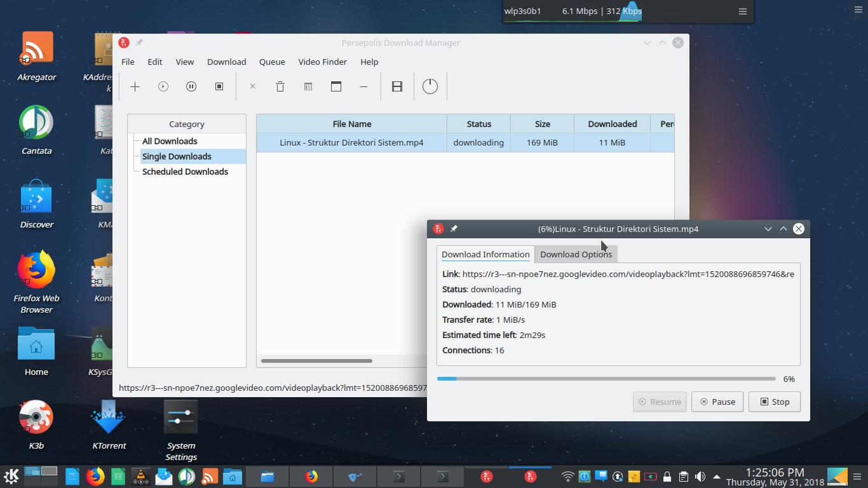Screen dimensions: 868x488
Task: Pause downloads with the pause toolbar icon
Action: click(x=191, y=86)
